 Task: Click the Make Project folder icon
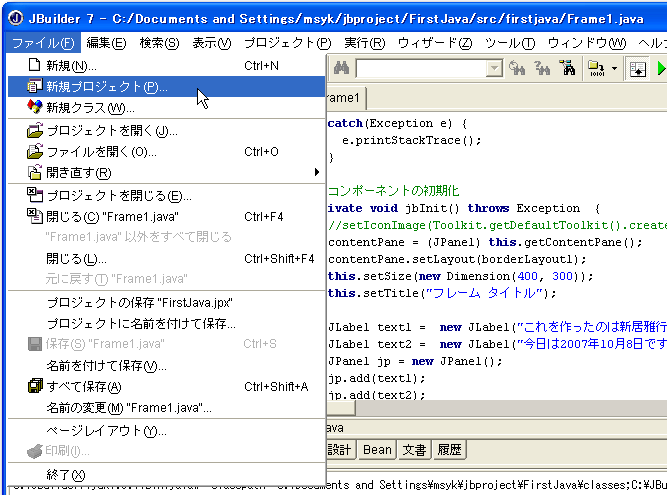pyautogui.click(x=596, y=68)
